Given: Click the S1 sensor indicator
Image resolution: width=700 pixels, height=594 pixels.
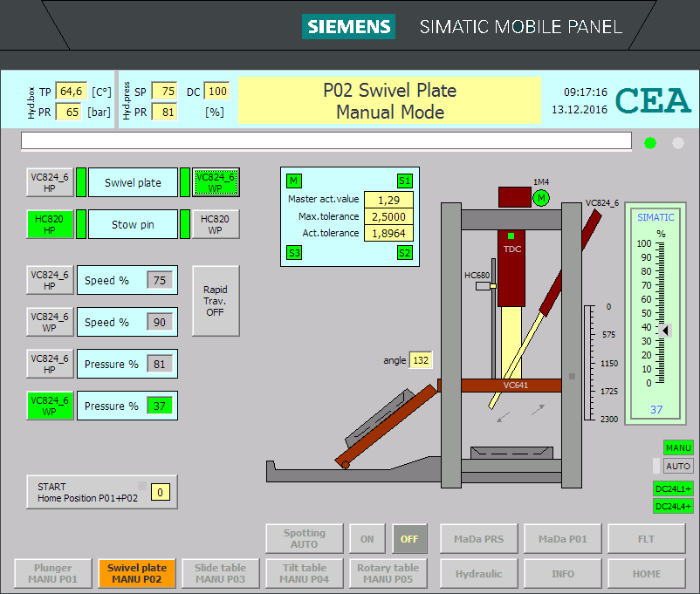Looking at the screenshot, I should pos(405,181).
